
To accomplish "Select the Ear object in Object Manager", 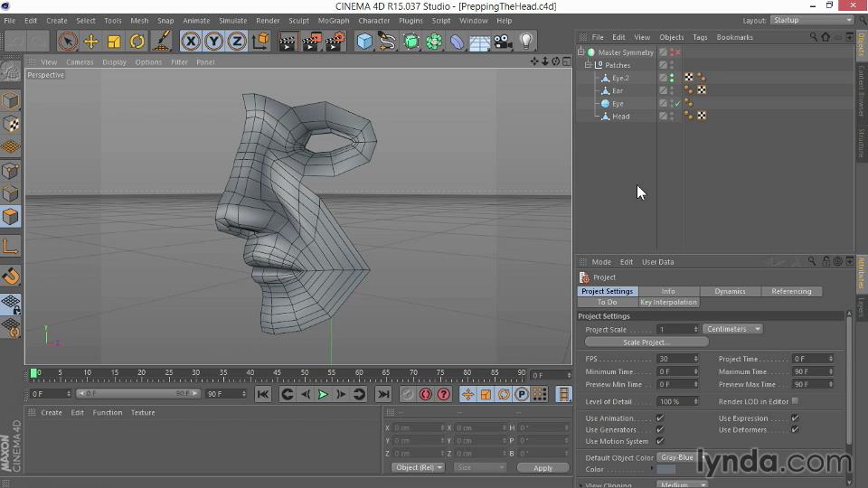I will click(x=618, y=90).
